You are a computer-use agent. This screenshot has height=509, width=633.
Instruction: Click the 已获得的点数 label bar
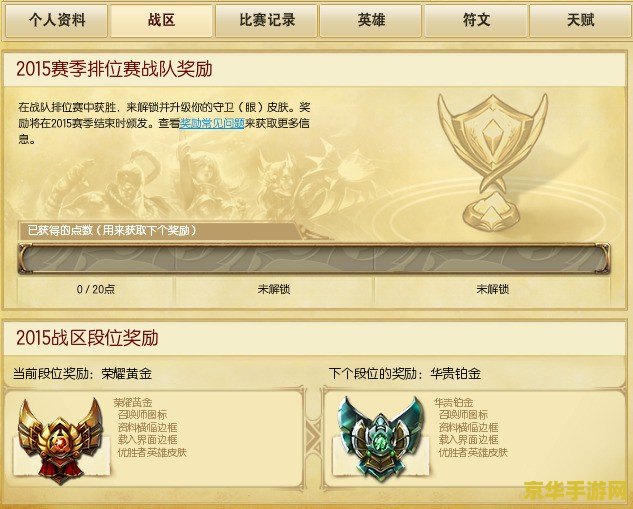(x=159, y=230)
